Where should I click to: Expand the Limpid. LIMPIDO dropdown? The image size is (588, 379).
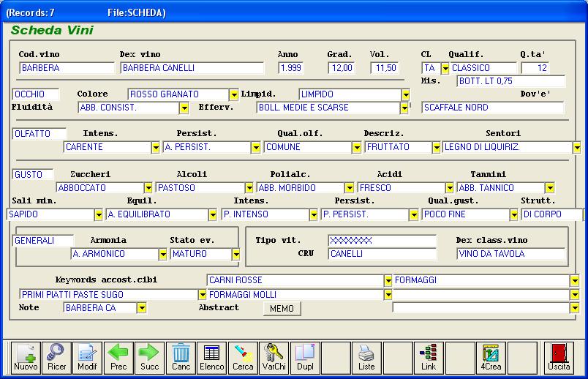[405, 94]
